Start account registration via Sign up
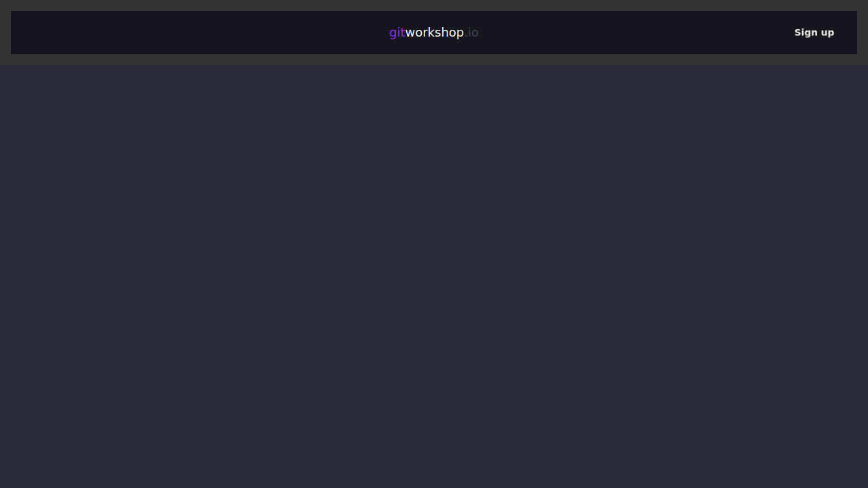868x488 pixels. pyautogui.click(x=814, y=33)
